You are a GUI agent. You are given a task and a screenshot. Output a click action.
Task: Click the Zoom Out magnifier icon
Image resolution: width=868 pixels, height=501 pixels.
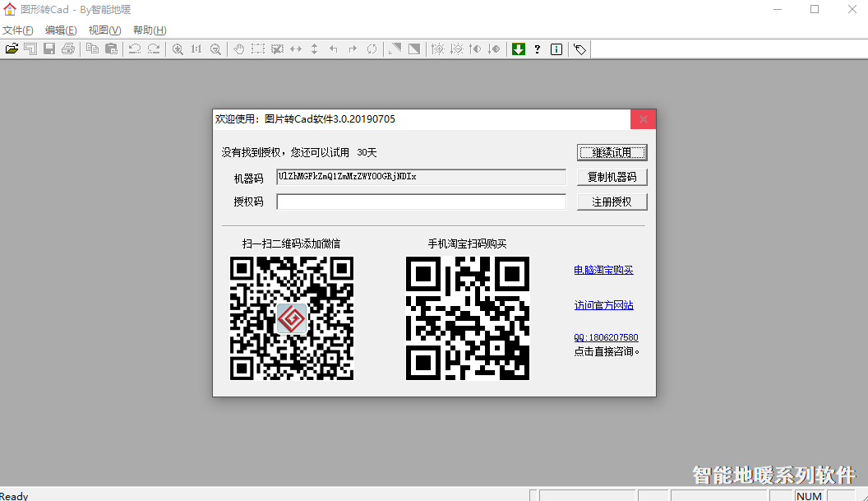coord(215,49)
